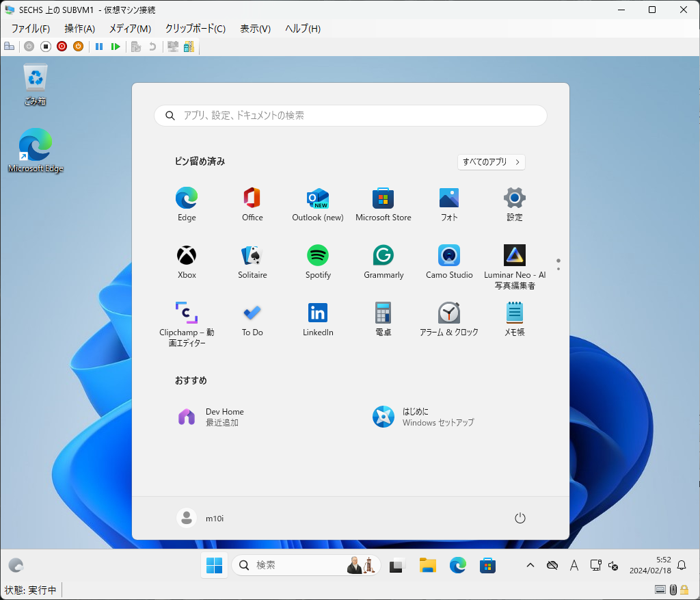
Task: Open the Luminar Neo pinned app
Action: [514, 267]
